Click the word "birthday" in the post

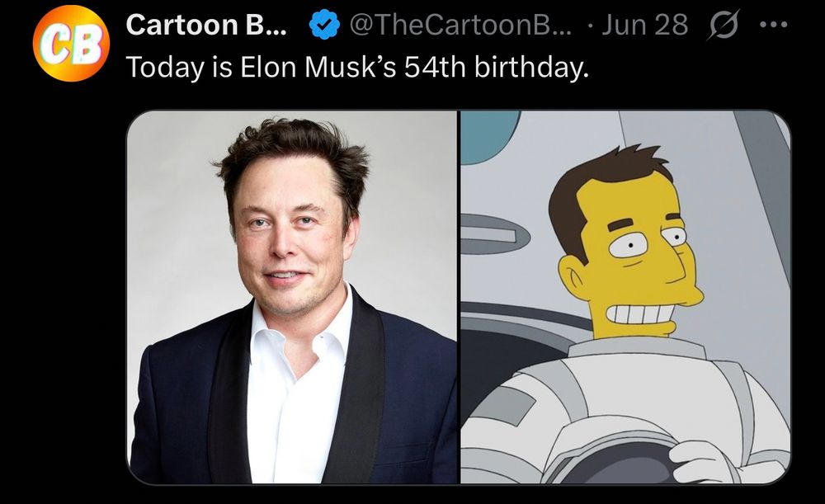click(531, 68)
